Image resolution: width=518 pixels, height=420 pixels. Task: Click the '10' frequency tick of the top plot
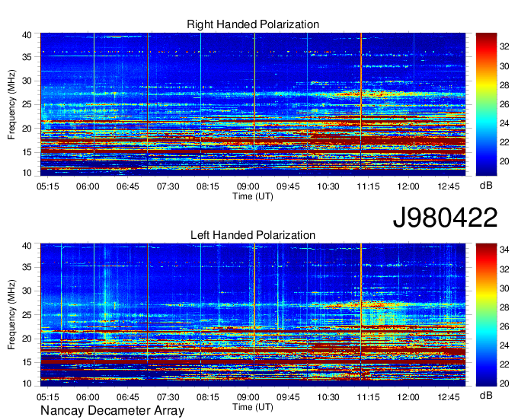pos(27,173)
